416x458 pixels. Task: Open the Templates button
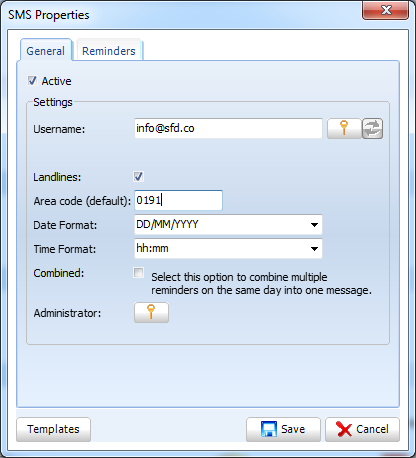(53, 429)
